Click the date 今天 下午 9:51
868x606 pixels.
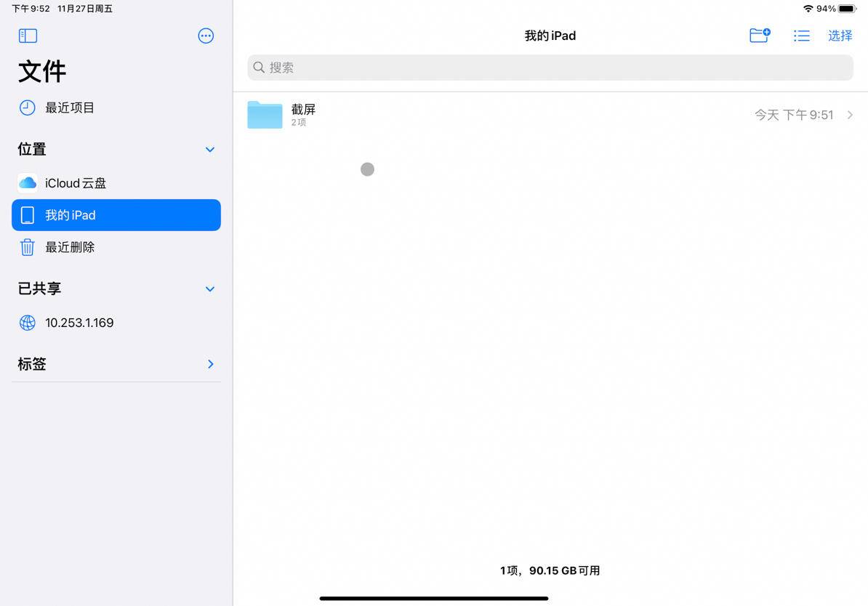(x=794, y=115)
